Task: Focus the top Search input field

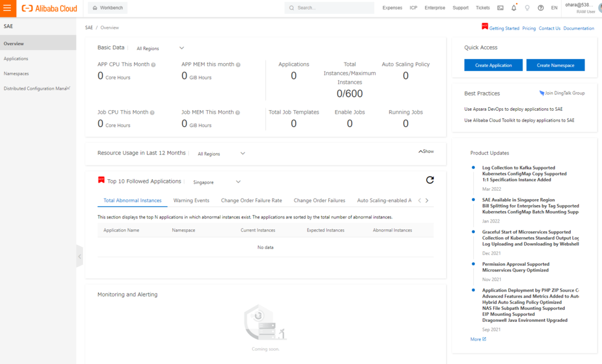Action: tap(331, 8)
